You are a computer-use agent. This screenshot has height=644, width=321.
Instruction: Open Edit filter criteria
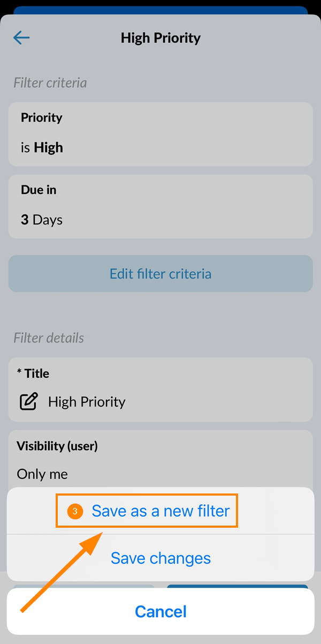pyautogui.click(x=160, y=274)
